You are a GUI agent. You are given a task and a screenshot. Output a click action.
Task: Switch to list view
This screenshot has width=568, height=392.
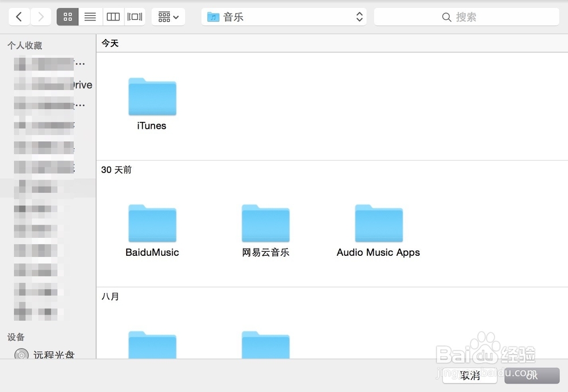pyautogui.click(x=90, y=16)
